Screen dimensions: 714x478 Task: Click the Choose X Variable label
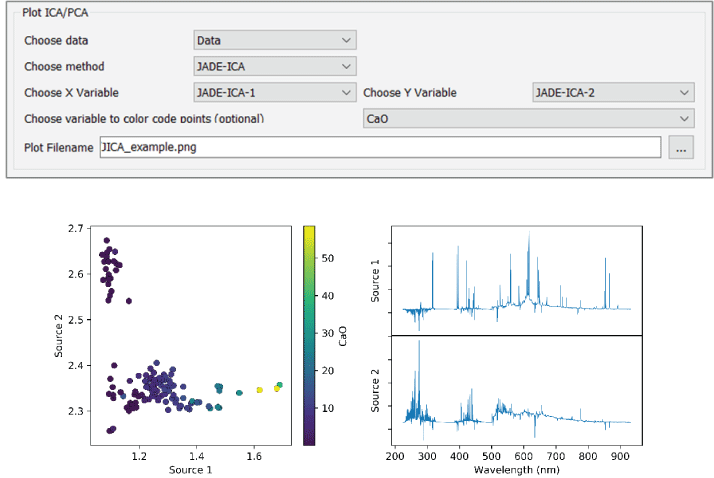[x=71, y=93]
